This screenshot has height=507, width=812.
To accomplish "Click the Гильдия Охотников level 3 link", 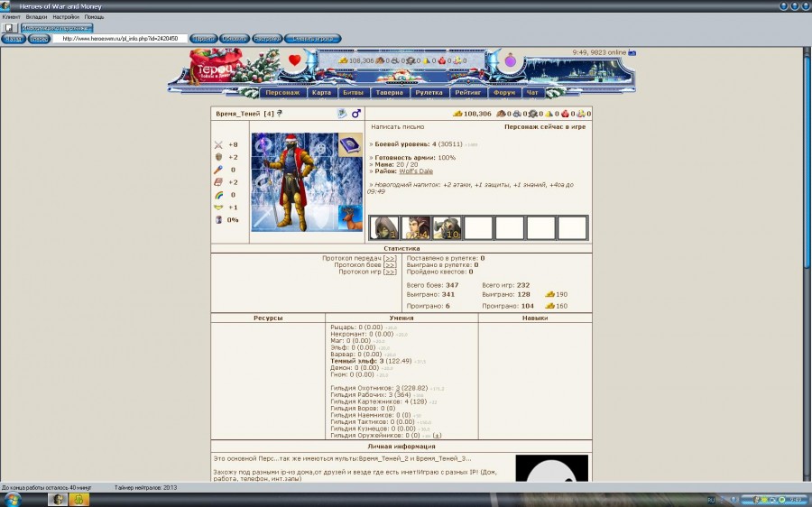I will 398,388.
